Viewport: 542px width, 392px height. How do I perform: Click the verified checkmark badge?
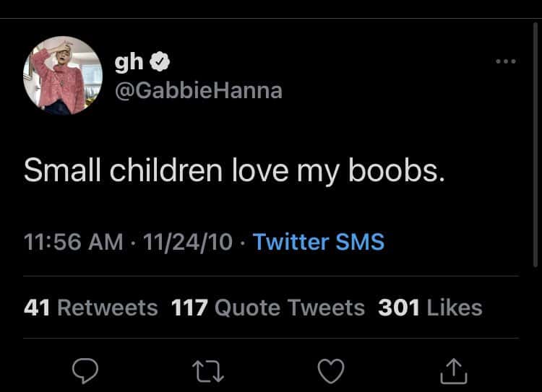(161, 64)
